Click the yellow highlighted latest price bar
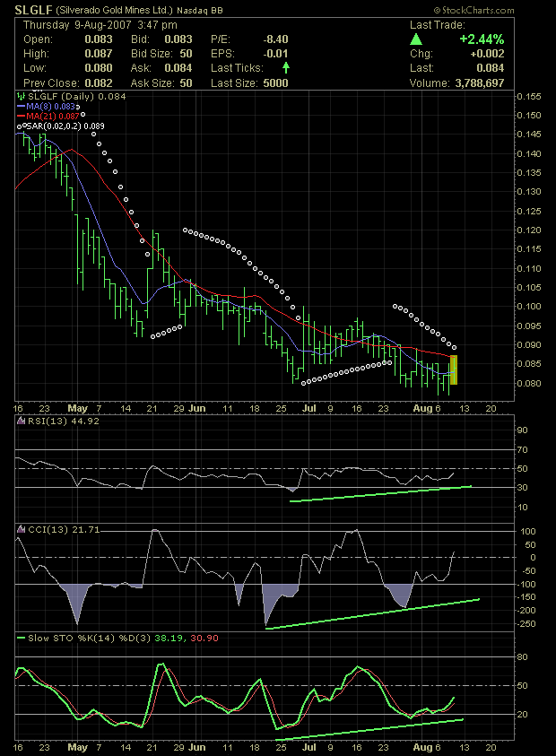 coord(453,369)
